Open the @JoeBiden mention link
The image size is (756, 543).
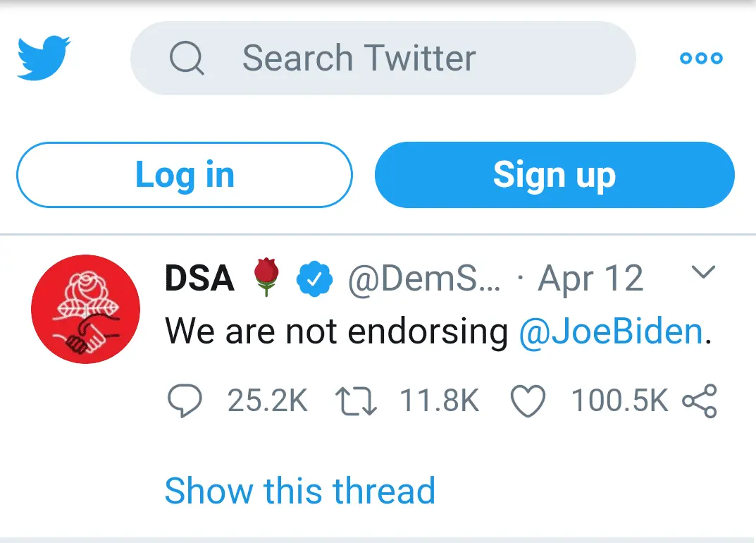click(x=611, y=331)
